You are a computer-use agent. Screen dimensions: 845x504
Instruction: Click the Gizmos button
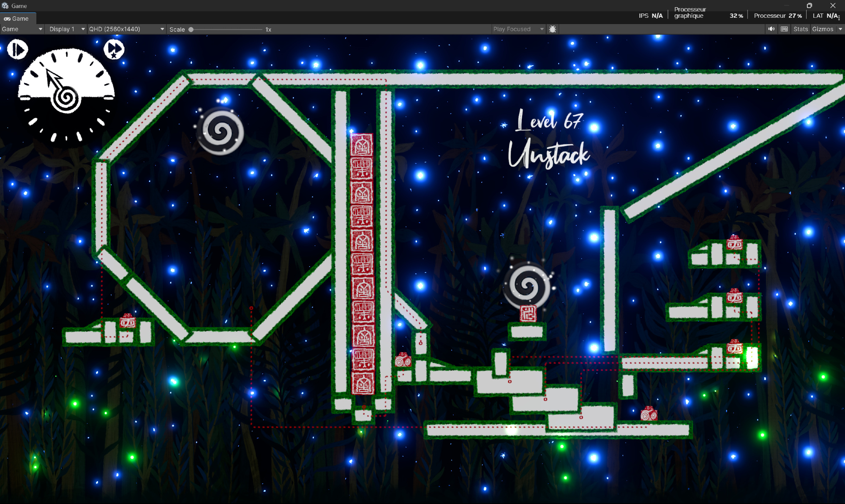pos(822,29)
